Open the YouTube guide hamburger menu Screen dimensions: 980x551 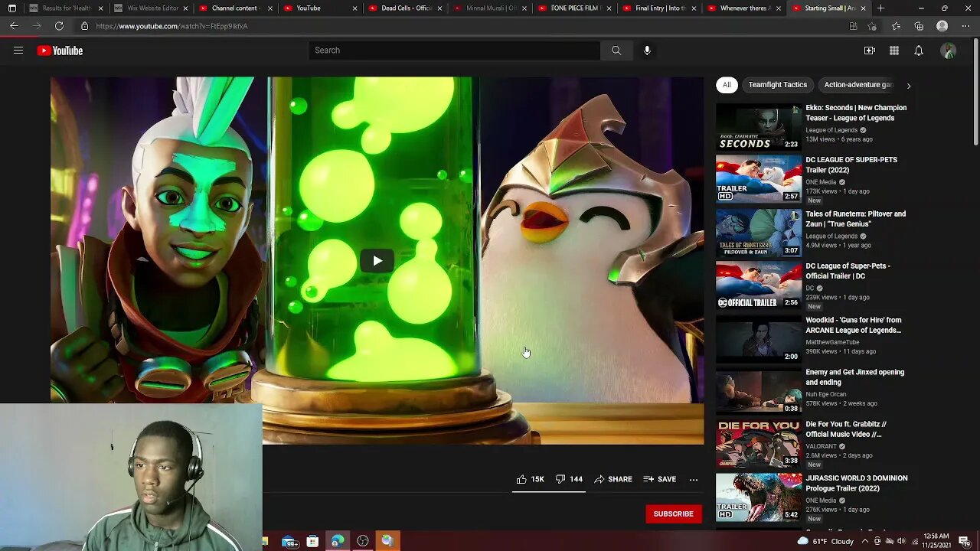(x=18, y=51)
